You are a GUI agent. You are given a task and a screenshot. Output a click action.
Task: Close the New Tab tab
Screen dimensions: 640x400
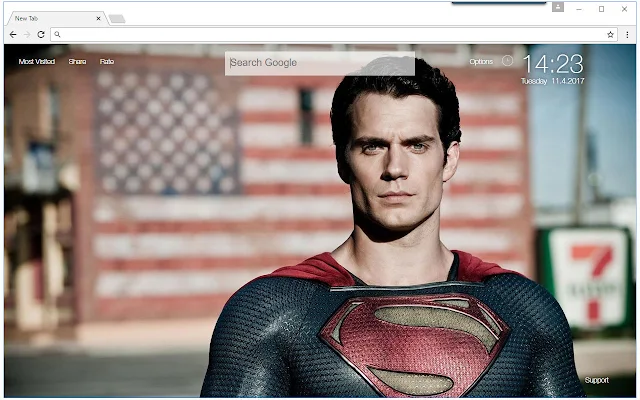98,18
